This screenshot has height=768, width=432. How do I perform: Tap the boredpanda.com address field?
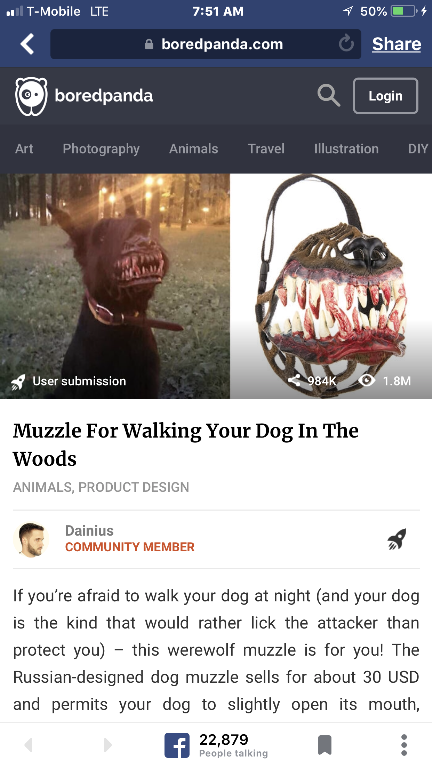click(206, 44)
